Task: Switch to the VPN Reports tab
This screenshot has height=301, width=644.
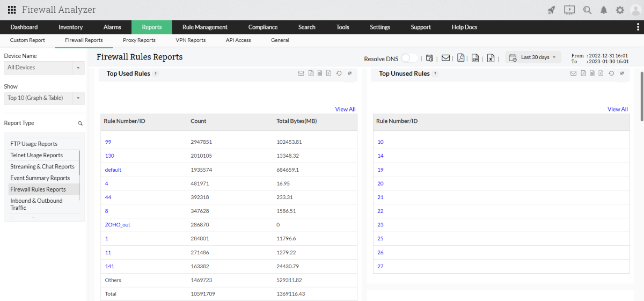Action: click(x=191, y=40)
